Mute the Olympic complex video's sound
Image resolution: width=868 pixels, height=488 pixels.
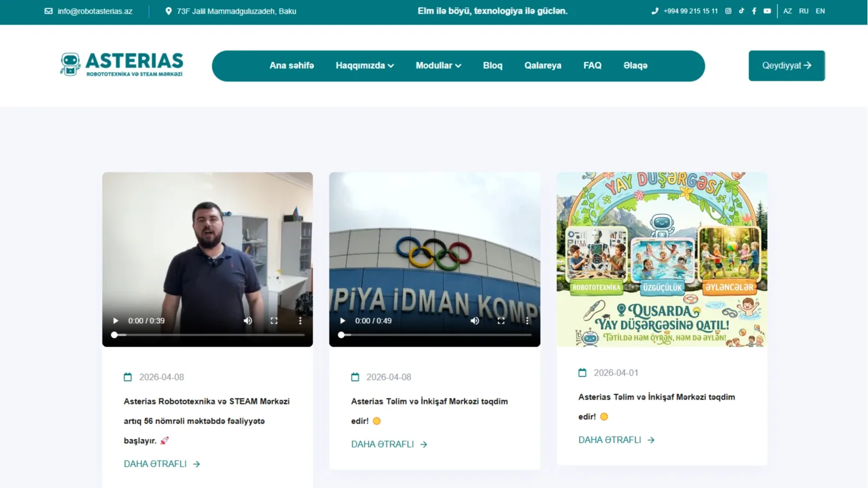coord(475,321)
